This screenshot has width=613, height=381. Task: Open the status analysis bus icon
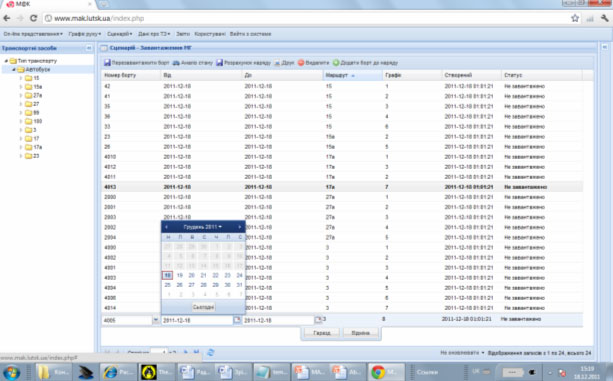tap(176, 63)
